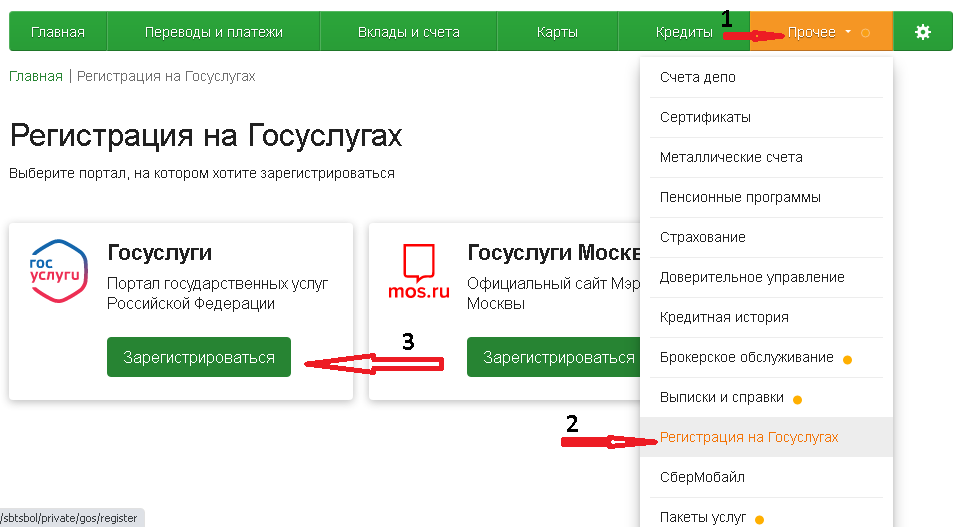Expand the Прочее dropdown menu
The width and height of the screenshot is (969, 527).
click(x=821, y=32)
